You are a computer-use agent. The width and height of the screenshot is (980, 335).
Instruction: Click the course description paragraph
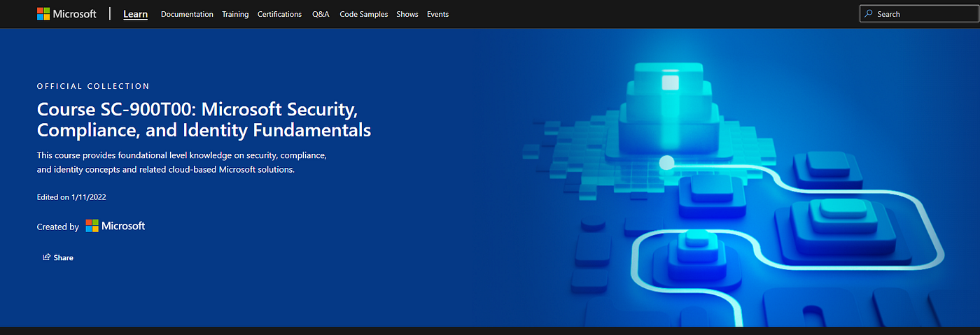pos(182,162)
